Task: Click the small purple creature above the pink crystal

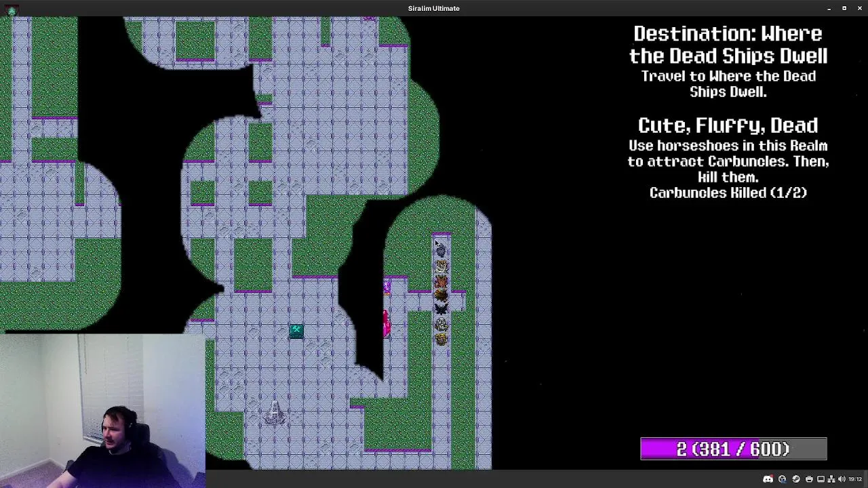Action: click(x=387, y=287)
